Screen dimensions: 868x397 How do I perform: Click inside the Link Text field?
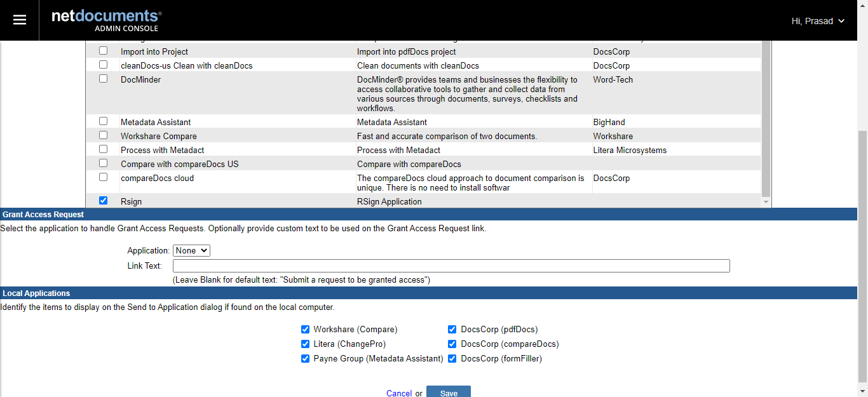tap(451, 265)
